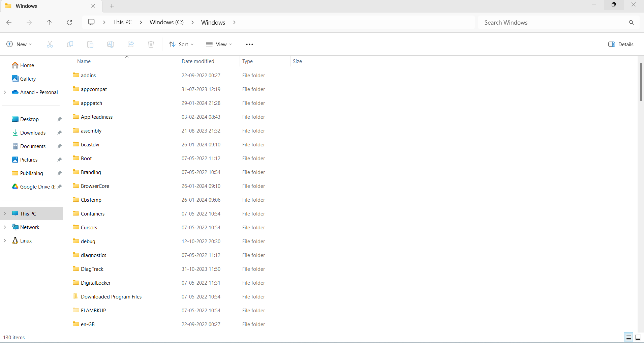
Task: Switch to details list view icon in status bar
Action: click(x=629, y=337)
